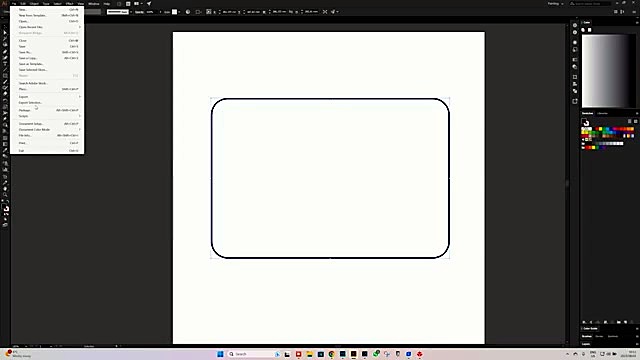Screen dimensions: 640x360
Task: Switch to the Brushes tab
Action: [587, 336]
